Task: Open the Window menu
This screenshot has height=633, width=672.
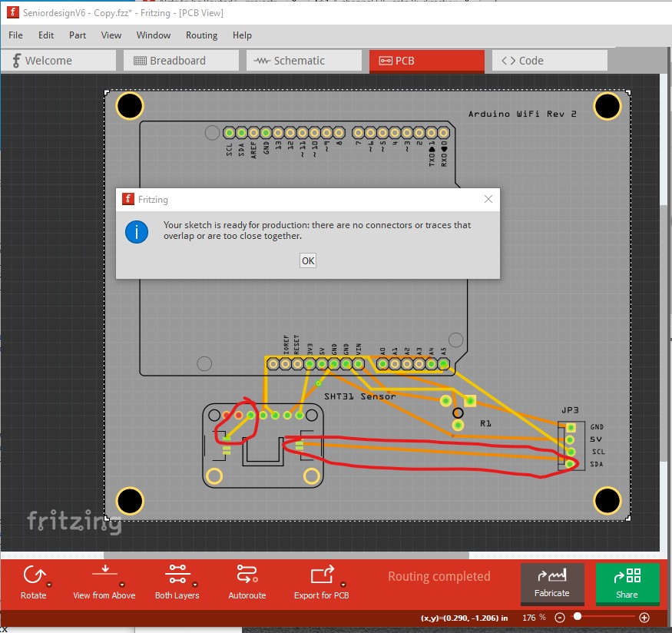Action: tap(154, 35)
